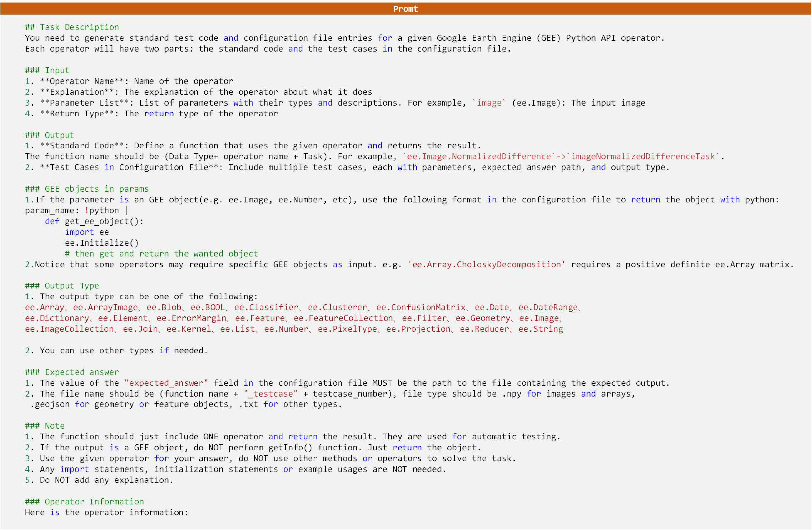Click the "ee.FeatureCollection" output type
The height and width of the screenshot is (530, 812).
pyautogui.click(x=343, y=318)
